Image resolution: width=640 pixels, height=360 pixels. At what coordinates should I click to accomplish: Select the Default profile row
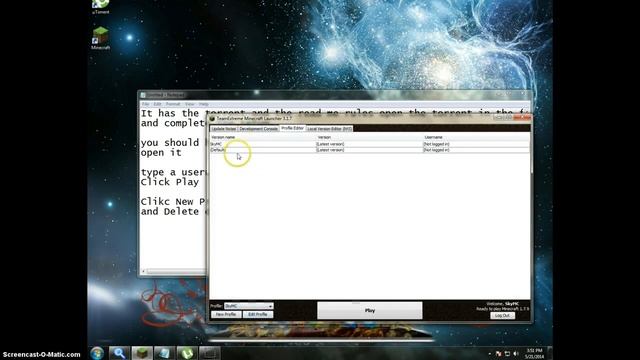[370, 150]
